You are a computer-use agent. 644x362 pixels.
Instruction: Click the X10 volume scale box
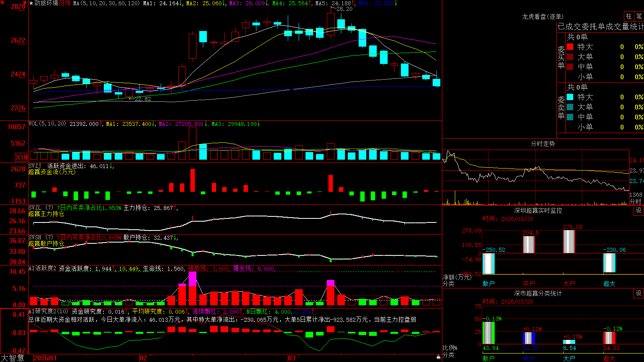[x=21, y=157]
